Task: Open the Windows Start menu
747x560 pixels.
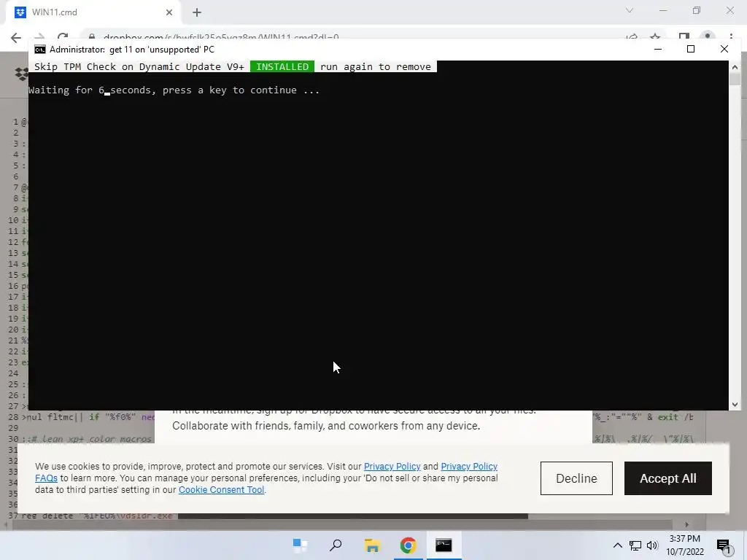Action: [x=300, y=545]
